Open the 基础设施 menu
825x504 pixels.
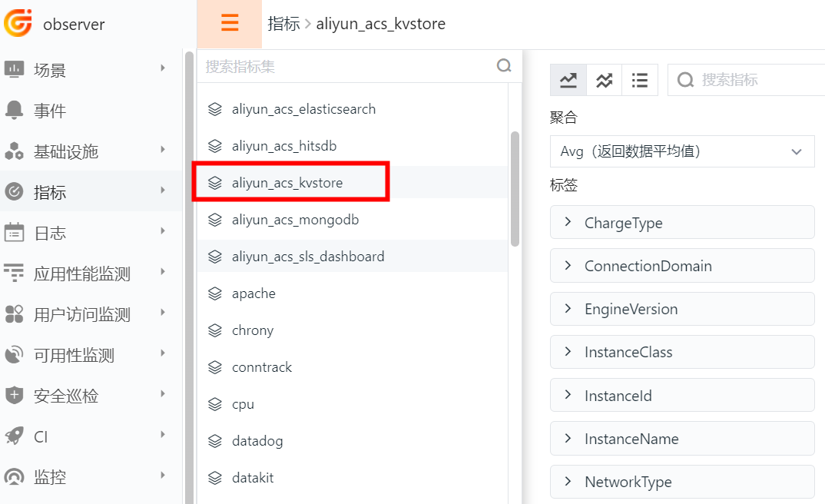(91, 151)
